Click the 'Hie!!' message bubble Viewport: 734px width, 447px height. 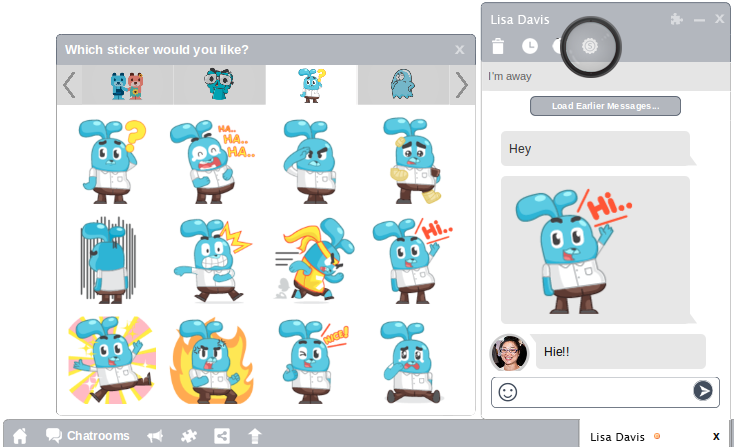pos(620,352)
